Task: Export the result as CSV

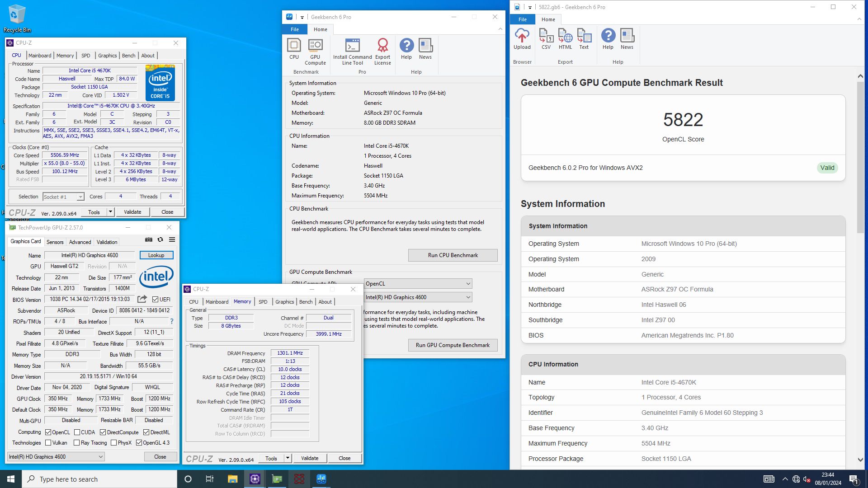Action: pos(546,39)
